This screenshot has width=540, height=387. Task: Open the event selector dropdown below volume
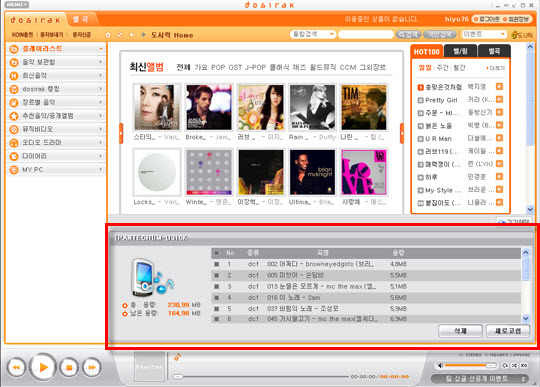[x=479, y=379]
